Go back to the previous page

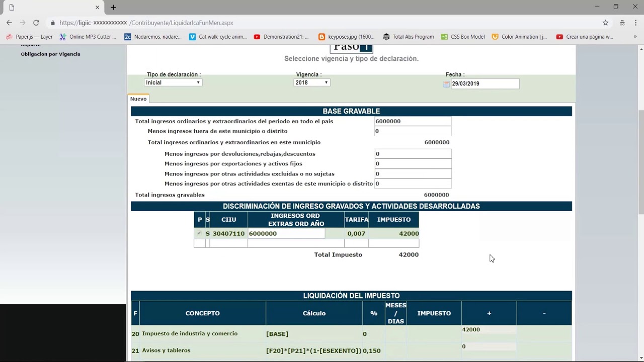9,23
